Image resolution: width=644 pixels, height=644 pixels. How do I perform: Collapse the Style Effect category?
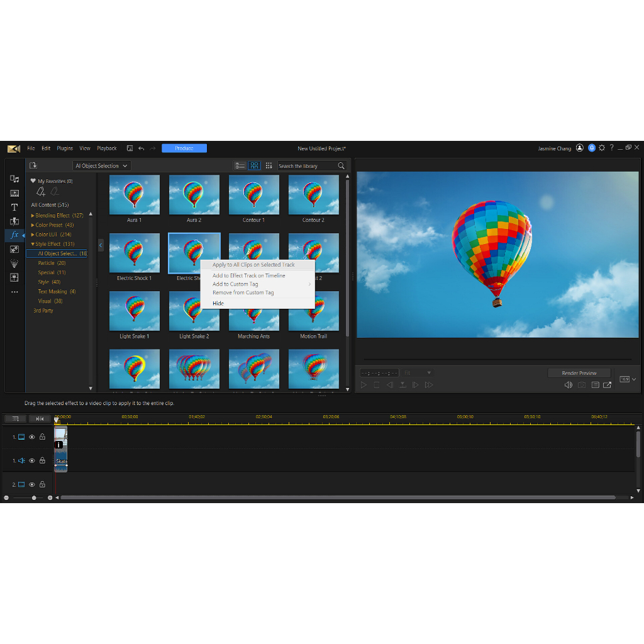pos(33,244)
